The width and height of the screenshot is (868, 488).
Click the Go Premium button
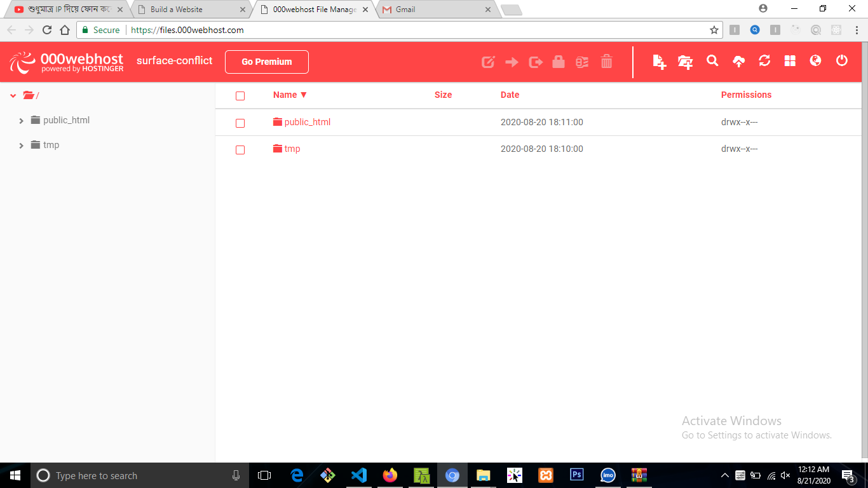coord(267,62)
